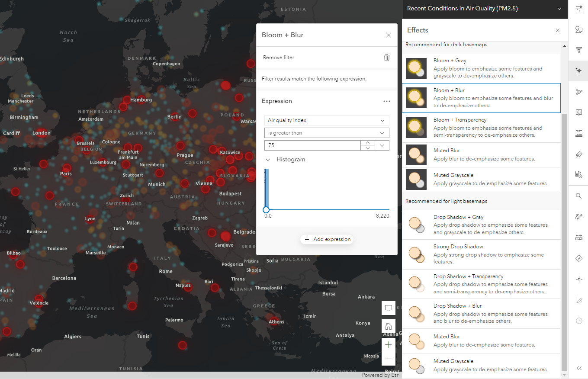Open the Fields list panel
This screenshot has width=588, height=379.
click(x=578, y=133)
